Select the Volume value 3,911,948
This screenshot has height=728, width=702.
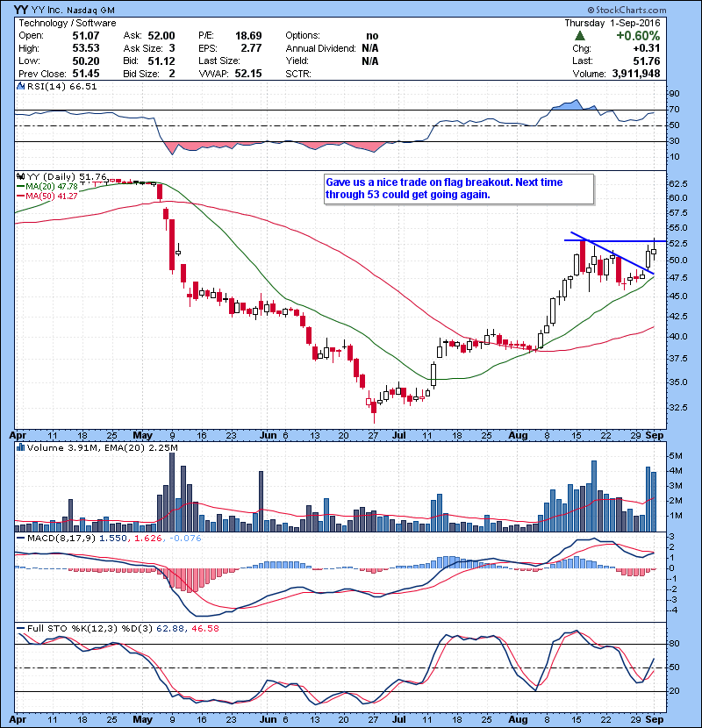coord(636,74)
